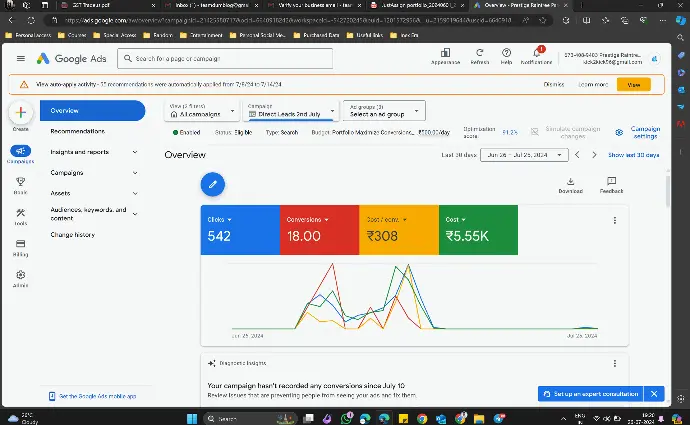Image resolution: width=690 pixels, height=425 pixels.
Task: Go to next date range arrow
Action: click(594, 155)
